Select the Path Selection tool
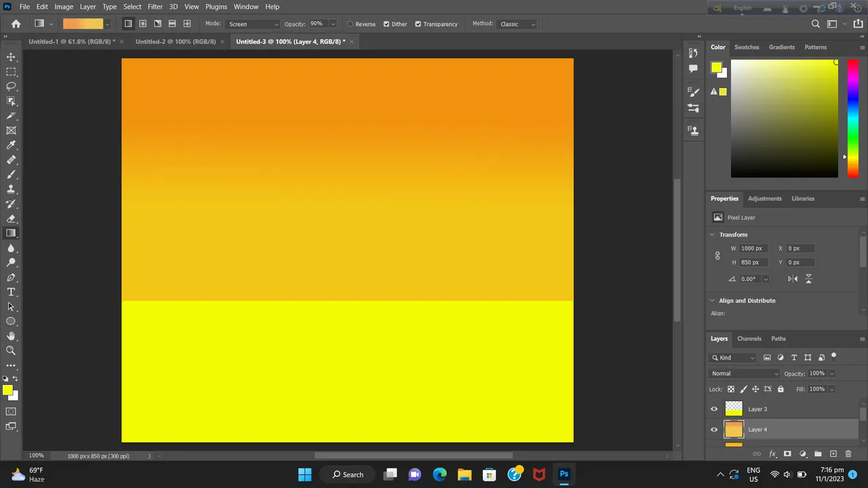 pos(11,306)
